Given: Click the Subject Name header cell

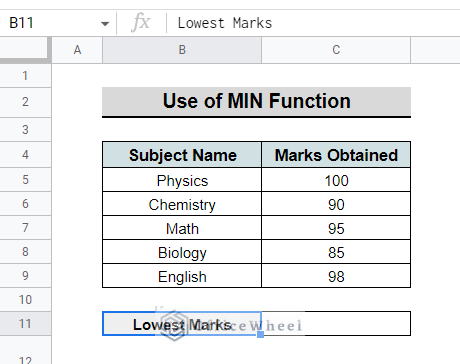Looking at the screenshot, I should click(x=182, y=155).
